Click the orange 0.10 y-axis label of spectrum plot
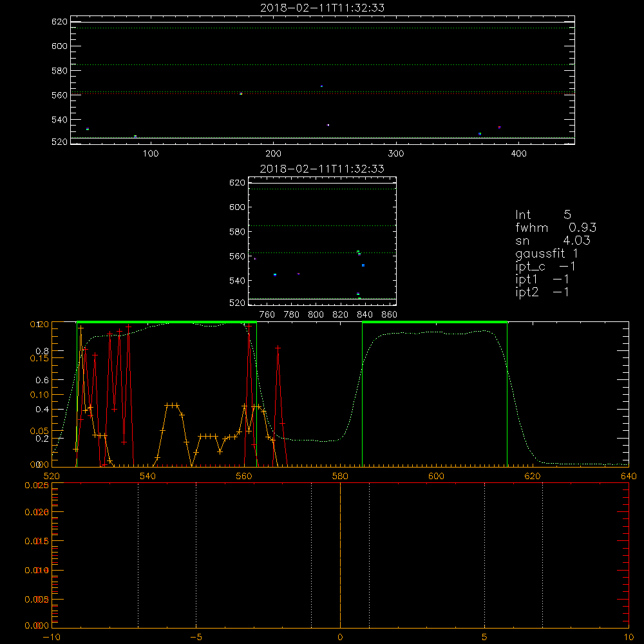Screen dimensions: 644x644 click(39, 395)
